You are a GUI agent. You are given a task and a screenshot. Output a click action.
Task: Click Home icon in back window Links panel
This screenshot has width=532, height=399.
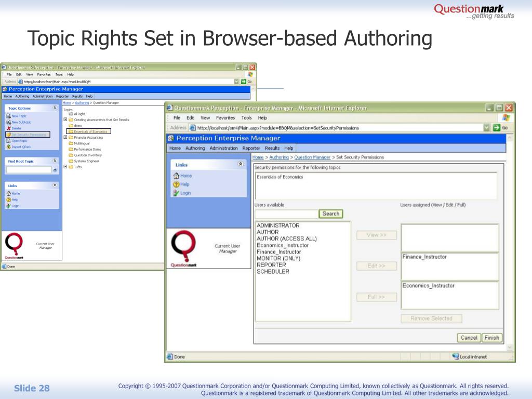(8, 193)
